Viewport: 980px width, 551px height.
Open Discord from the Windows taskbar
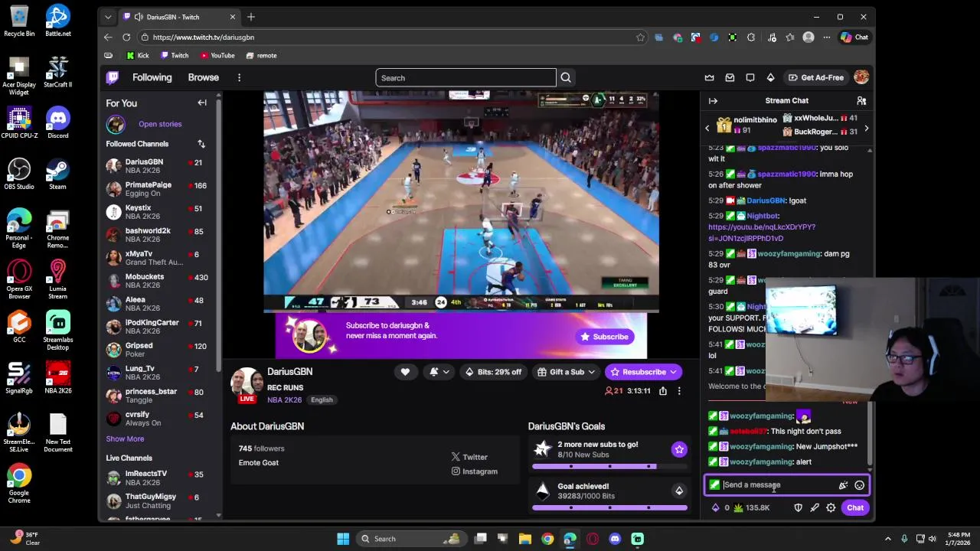(615, 539)
